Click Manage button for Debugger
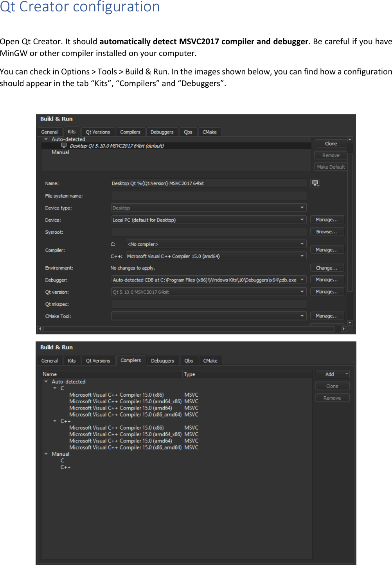The image size is (392, 565). pyautogui.click(x=327, y=280)
